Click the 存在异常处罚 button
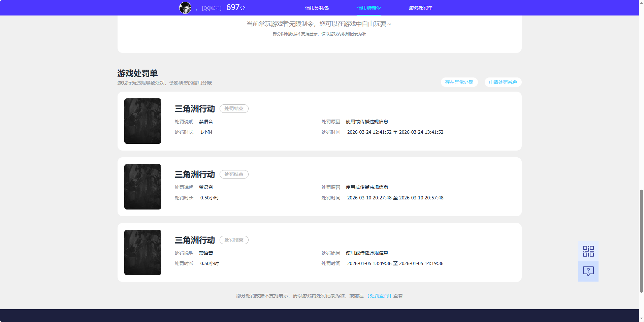 (x=459, y=82)
